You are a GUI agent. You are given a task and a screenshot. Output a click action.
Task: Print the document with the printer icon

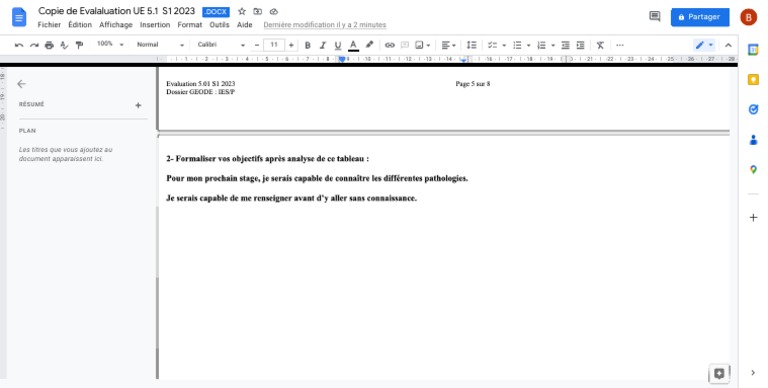pyautogui.click(x=49, y=45)
